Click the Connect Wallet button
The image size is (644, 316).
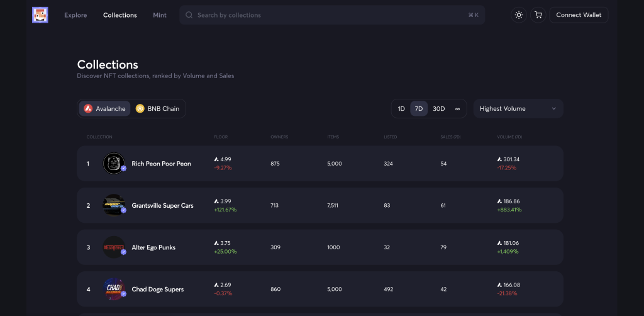tap(579, 15)
